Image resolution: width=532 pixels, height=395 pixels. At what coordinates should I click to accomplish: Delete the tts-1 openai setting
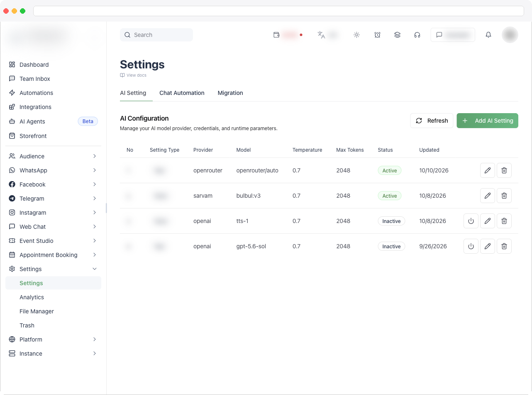pos(504,221)
